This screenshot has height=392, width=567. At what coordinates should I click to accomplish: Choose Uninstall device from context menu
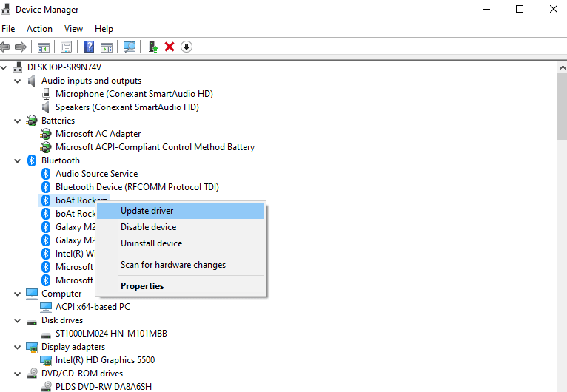coord(181,243)
